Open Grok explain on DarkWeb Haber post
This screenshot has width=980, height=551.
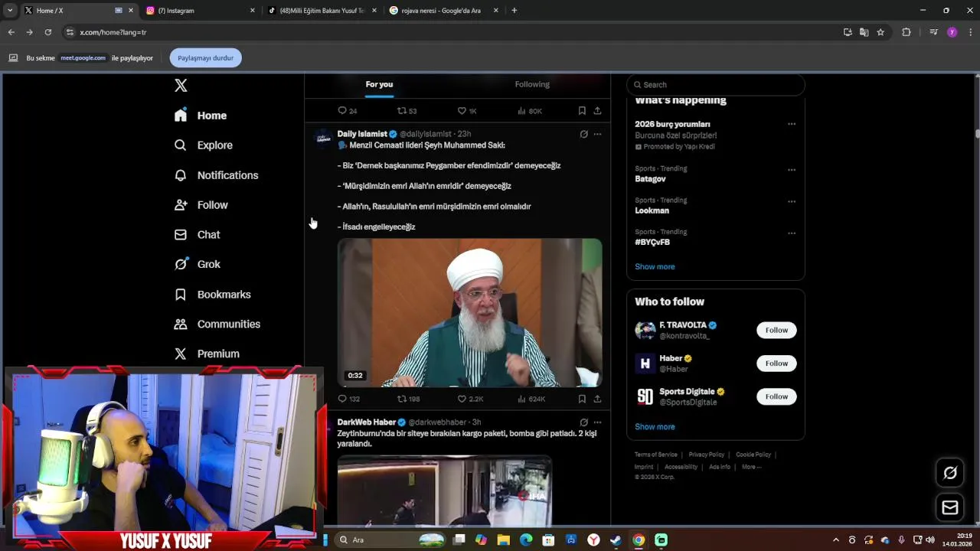click(x=583, y=422)
